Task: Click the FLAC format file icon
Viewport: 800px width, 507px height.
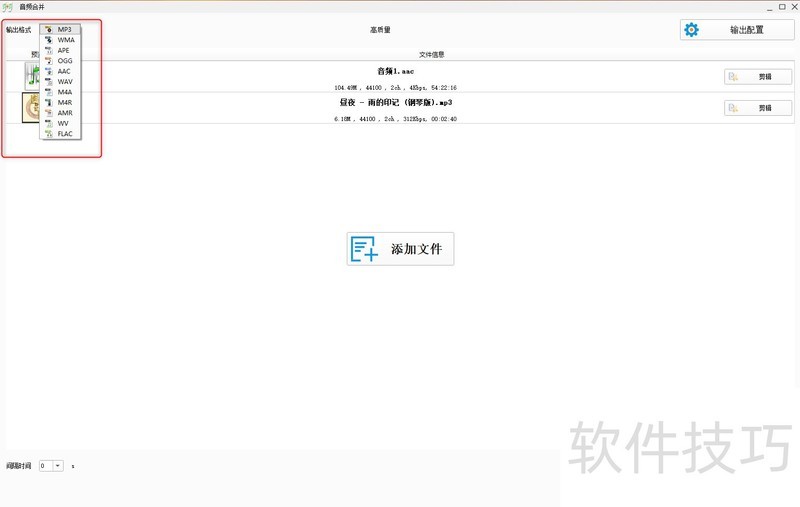Action: point(48,134)
